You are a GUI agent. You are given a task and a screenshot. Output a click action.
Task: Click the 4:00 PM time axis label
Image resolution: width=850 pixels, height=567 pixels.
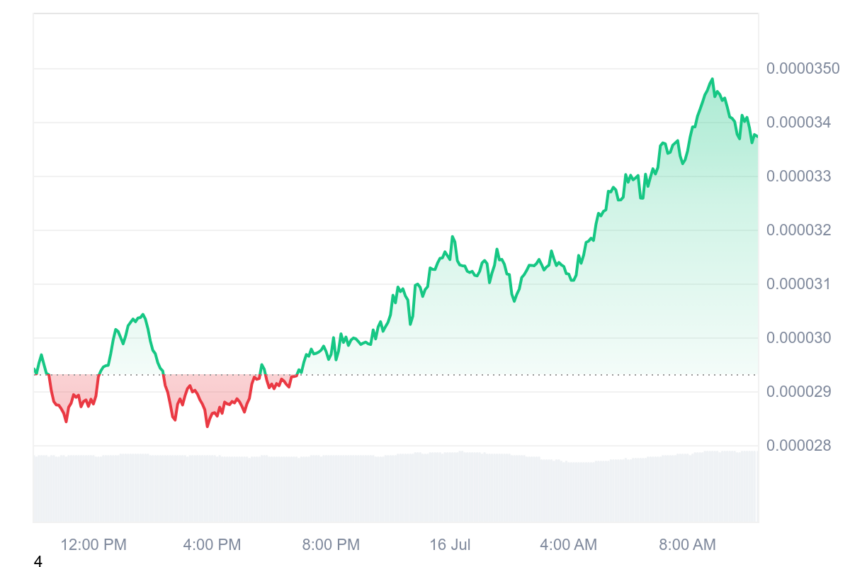click(x=212, y=544)
